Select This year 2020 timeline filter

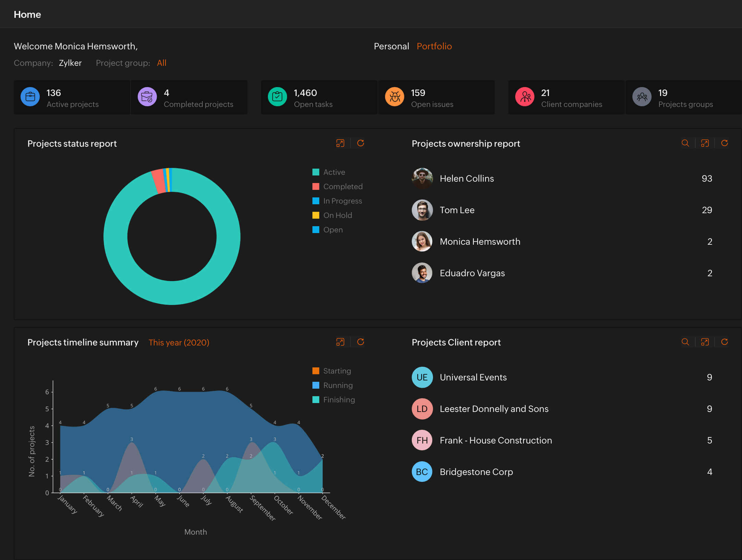click(x=179, y=342)
